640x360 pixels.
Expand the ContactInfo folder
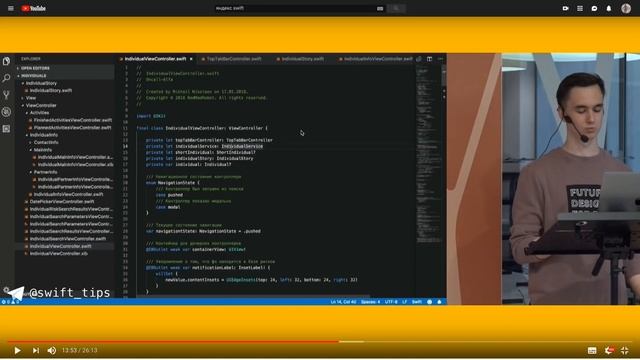pos(46,142)
